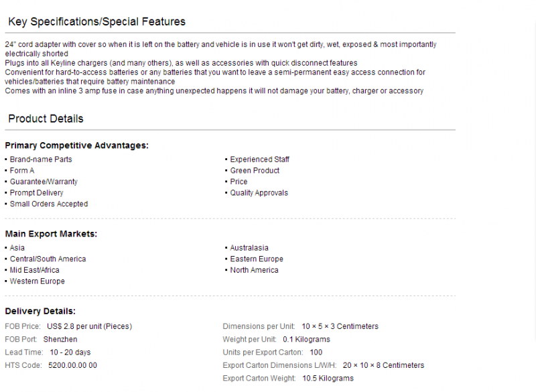The width and height of the screenshot is (536, 392).
Task: Select the Experienced Staff item
Action: tap(259, 159)
